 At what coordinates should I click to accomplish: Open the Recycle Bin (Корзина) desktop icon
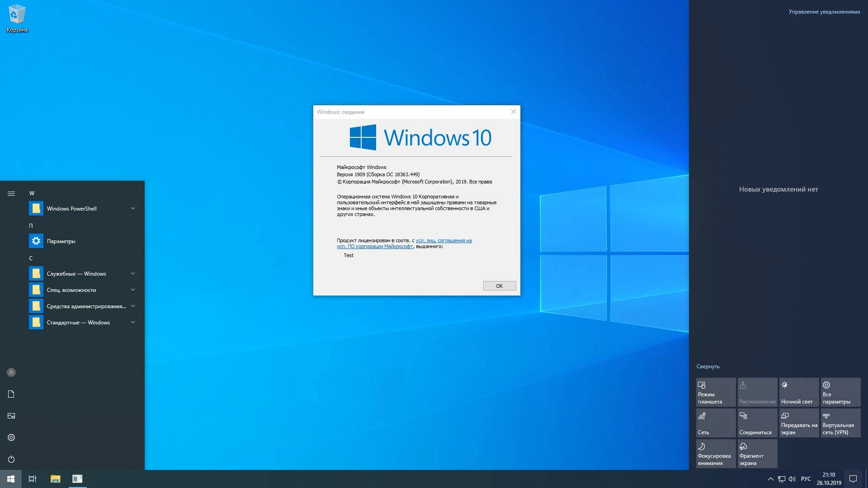pos(17,19)
